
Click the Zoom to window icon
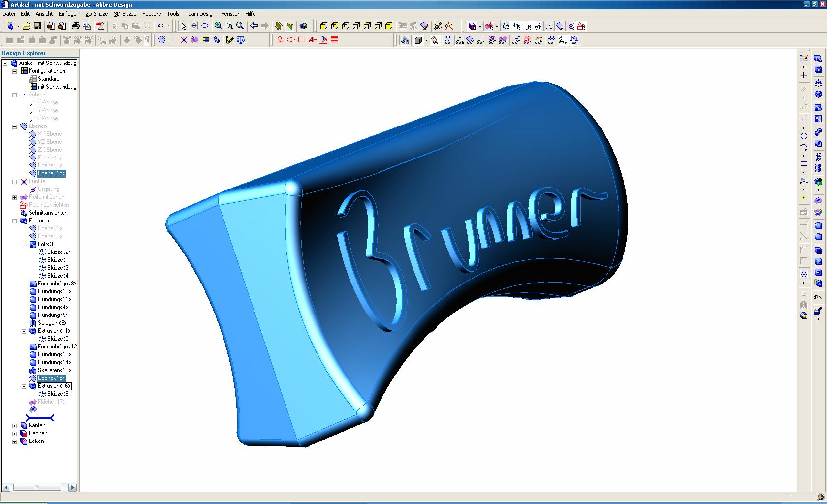[x=229, y=26]
